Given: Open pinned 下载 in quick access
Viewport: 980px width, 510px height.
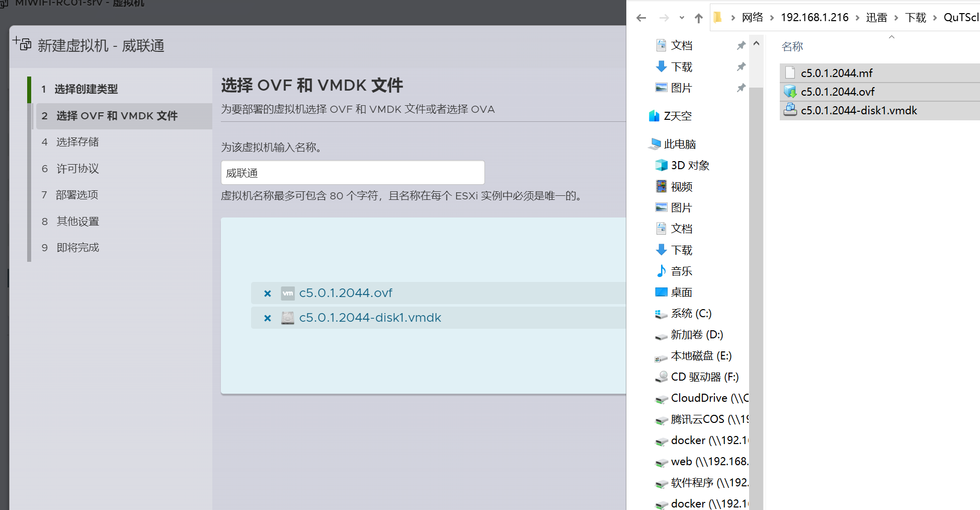Looking at the screenshot, I should click(681, 66).
